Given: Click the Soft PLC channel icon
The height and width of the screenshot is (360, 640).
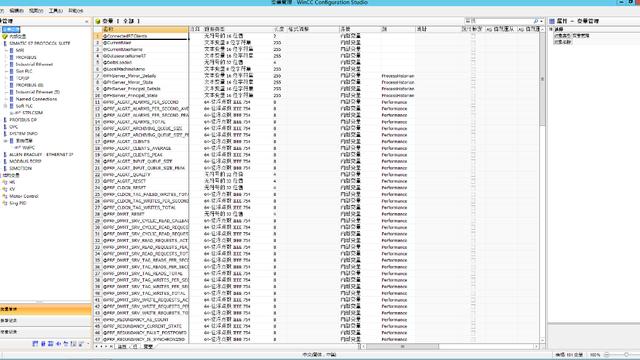Looking at the screenshot, I should coord(11,106).
